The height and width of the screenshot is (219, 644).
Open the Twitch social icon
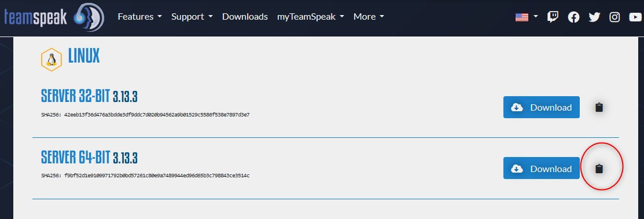pos(553,17)
